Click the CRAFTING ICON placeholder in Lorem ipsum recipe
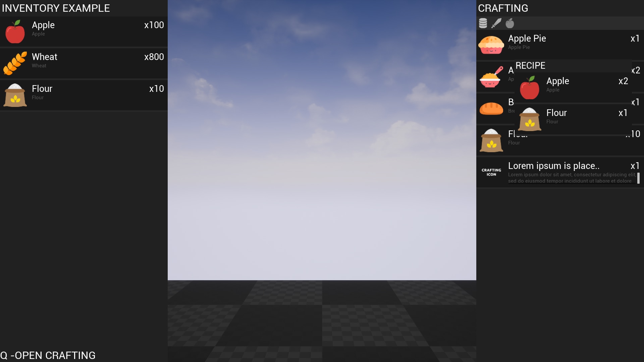 [x=491, y=172]
